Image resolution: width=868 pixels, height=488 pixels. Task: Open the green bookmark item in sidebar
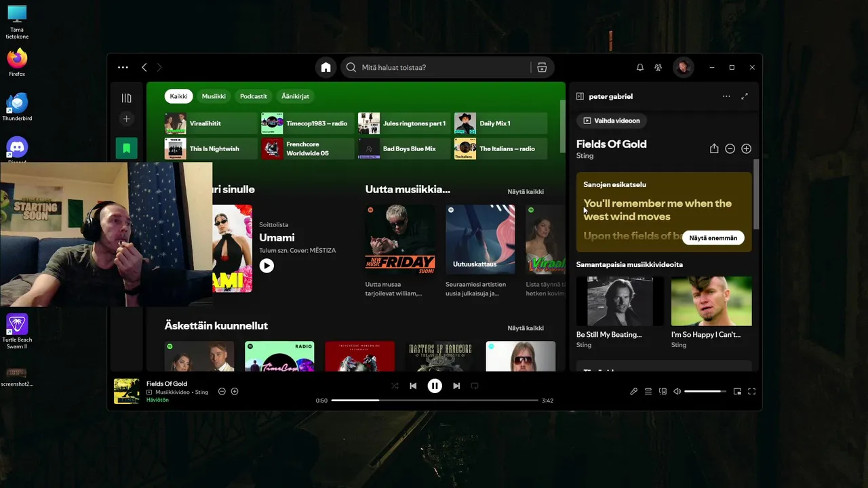(x=126, y=148)
